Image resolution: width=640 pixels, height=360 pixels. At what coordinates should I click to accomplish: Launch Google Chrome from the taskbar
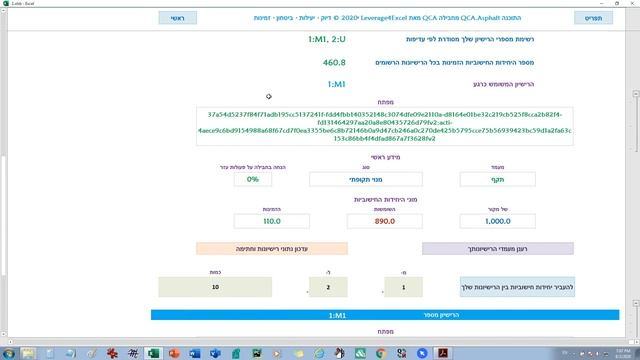tap(381, 353)
